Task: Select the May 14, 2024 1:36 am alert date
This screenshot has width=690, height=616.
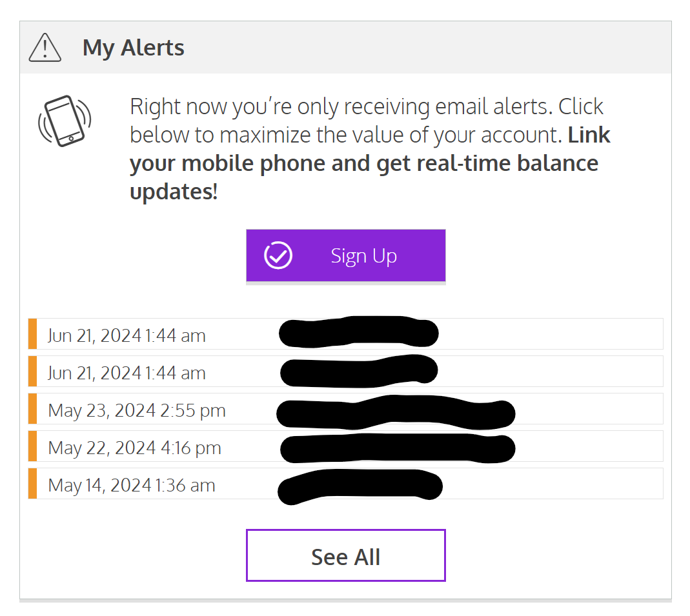Action: point(132,484)
